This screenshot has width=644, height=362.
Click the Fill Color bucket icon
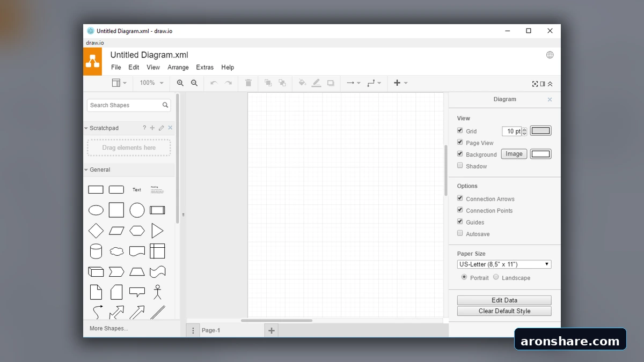302,83
